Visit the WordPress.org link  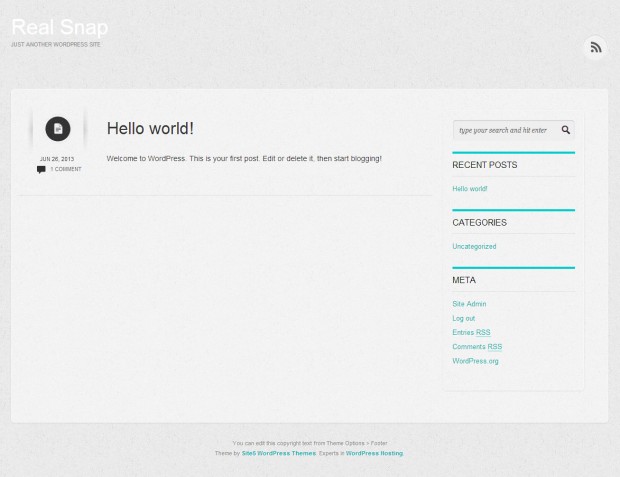[475, 361]
